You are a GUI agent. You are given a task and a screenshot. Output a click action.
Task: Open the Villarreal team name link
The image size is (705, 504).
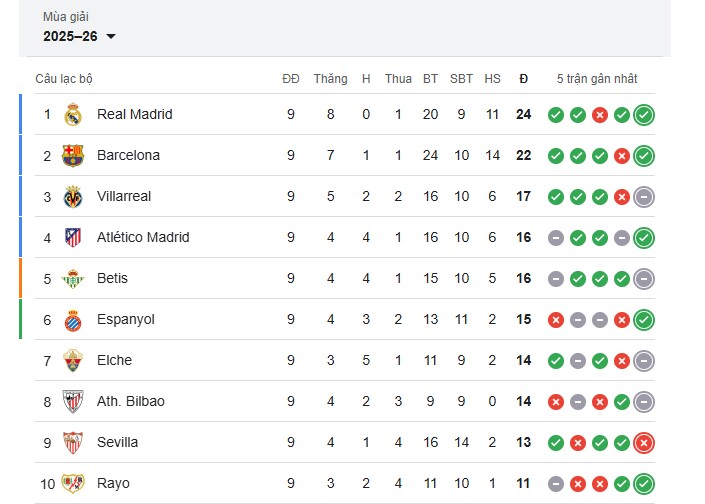pos(124,197)
